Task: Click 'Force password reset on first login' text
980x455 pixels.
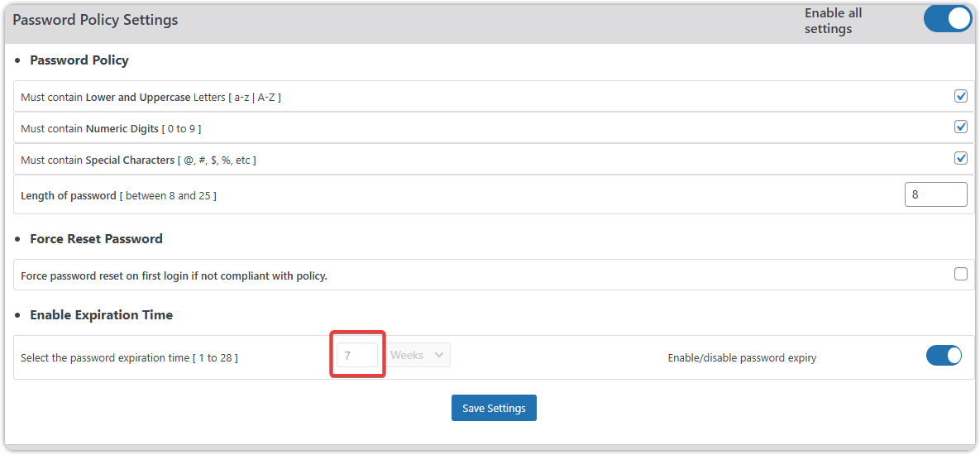Action: (174, 275)
